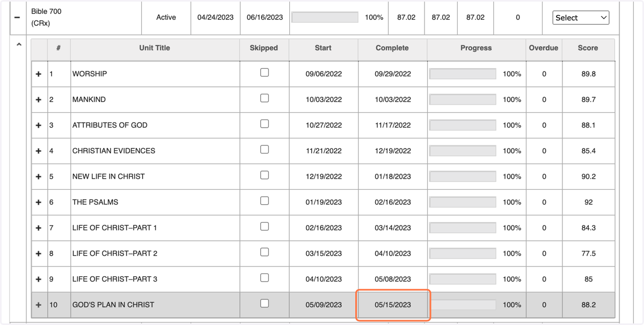Image resolution: width=644 pixels, height=325 pixels.
Task: Click THE PSALMS progress bar
Action: point(463,202)
